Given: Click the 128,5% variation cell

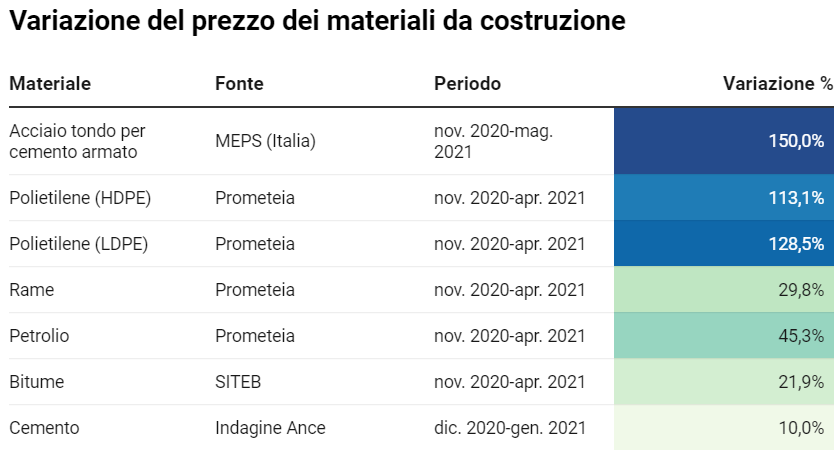Looking at the screenshot, I should 724,244.
